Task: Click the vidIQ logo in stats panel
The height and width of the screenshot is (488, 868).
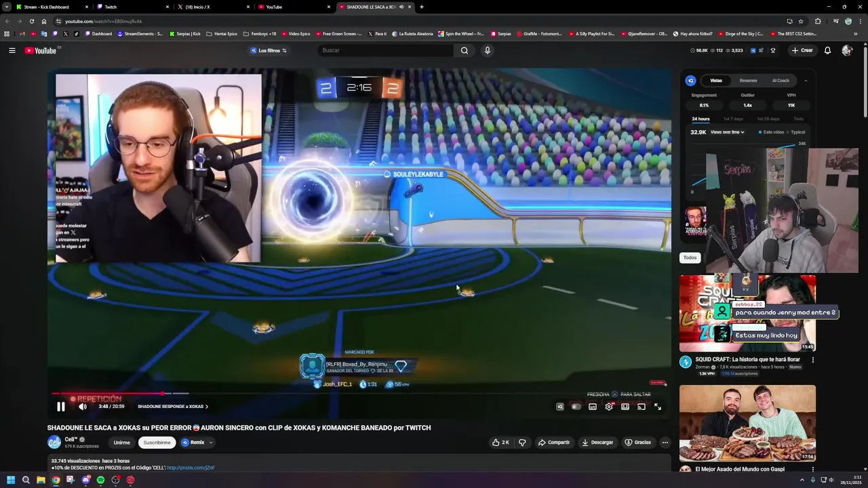Action: click(691, 81)
